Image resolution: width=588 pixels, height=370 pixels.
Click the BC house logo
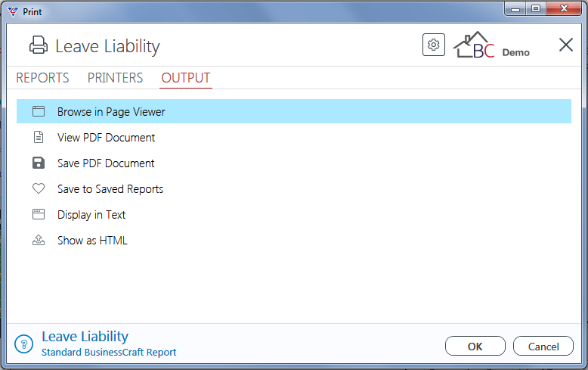474,45
